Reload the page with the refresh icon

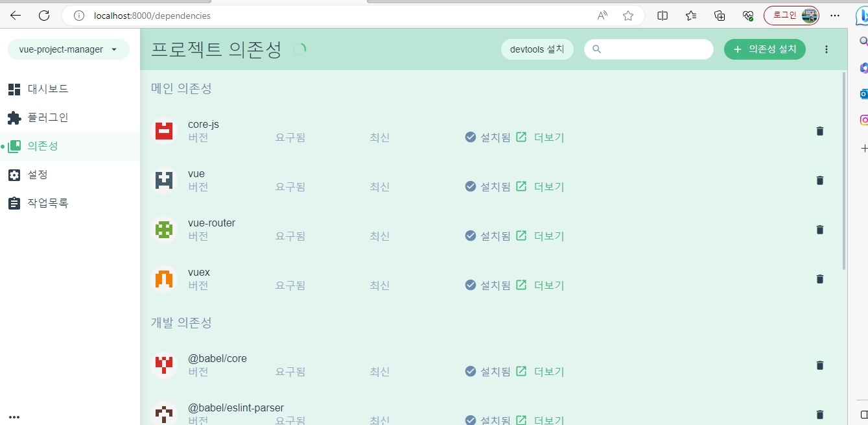point(44,16)
